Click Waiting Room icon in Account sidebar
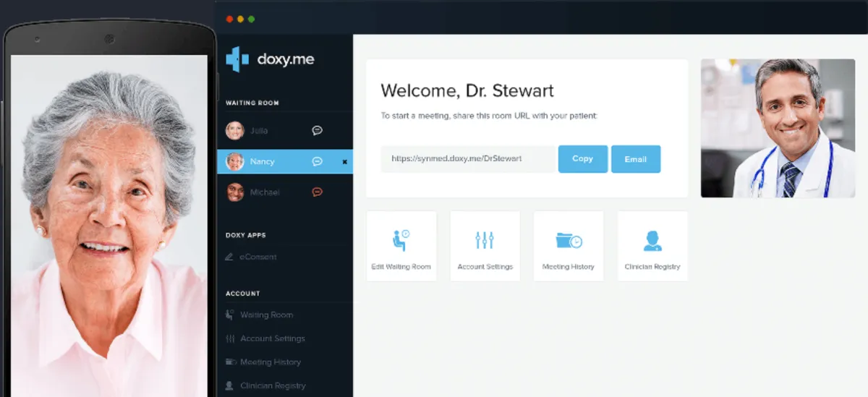This screenshot has height=397, width=868. pyautogui.click(x=230, y=315)
